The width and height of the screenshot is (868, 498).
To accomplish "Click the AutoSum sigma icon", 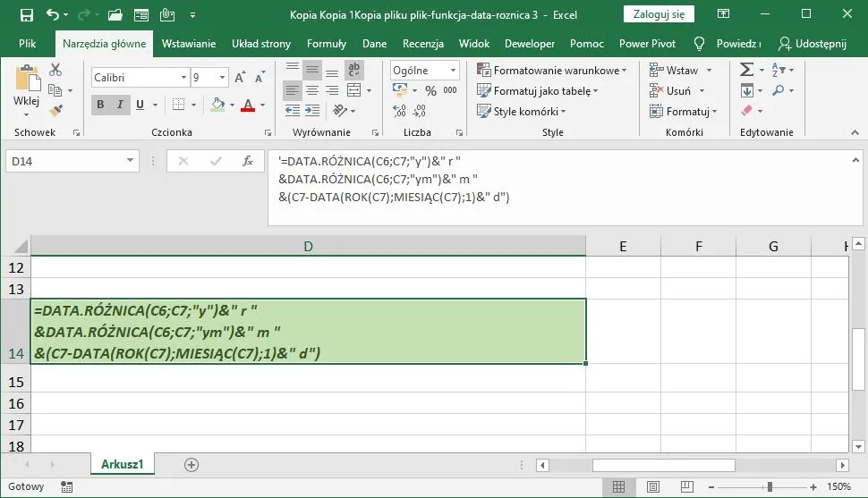I will click(746, 70).
